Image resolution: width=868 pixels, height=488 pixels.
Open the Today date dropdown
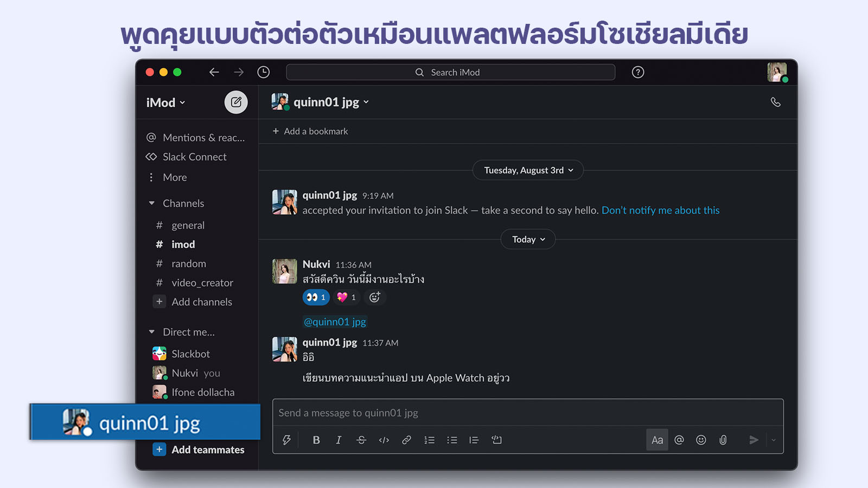tap(528, 239)
